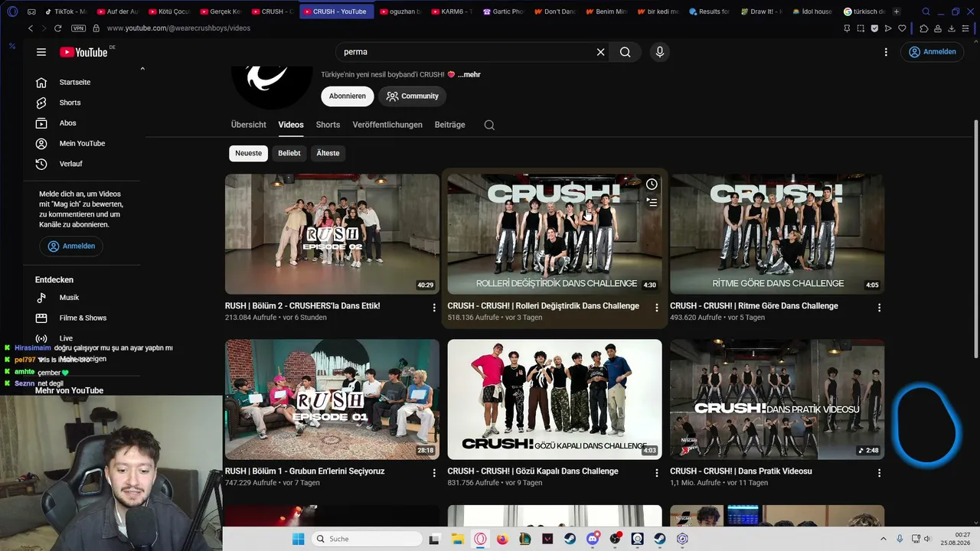Add Rolleri Değiştirdik video to queue
980x551 pixels.
click(652, 203)
